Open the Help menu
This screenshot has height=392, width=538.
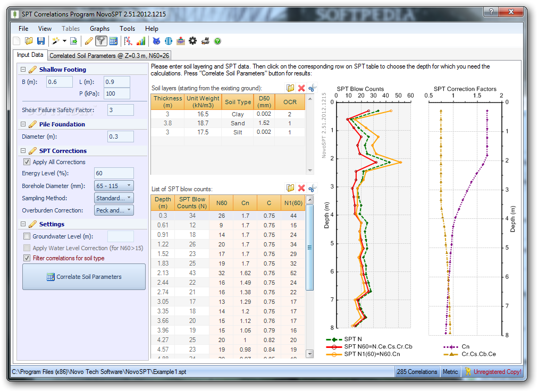(x=152, y=29)
